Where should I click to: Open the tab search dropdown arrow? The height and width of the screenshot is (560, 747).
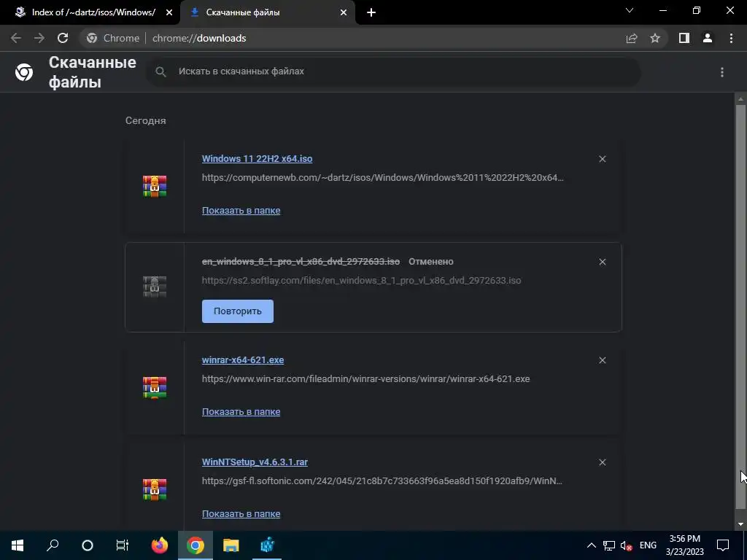630,10
